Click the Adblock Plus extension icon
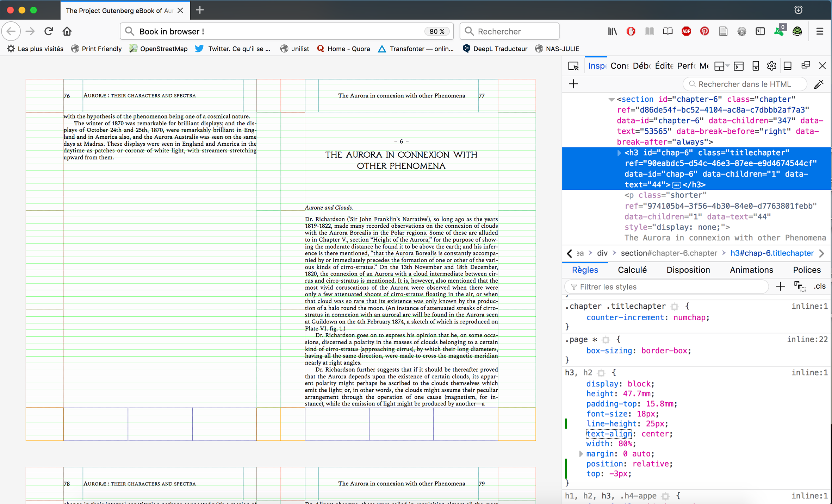Image resolution: width=832 pixels, height=504 pixels. point(686,31)
